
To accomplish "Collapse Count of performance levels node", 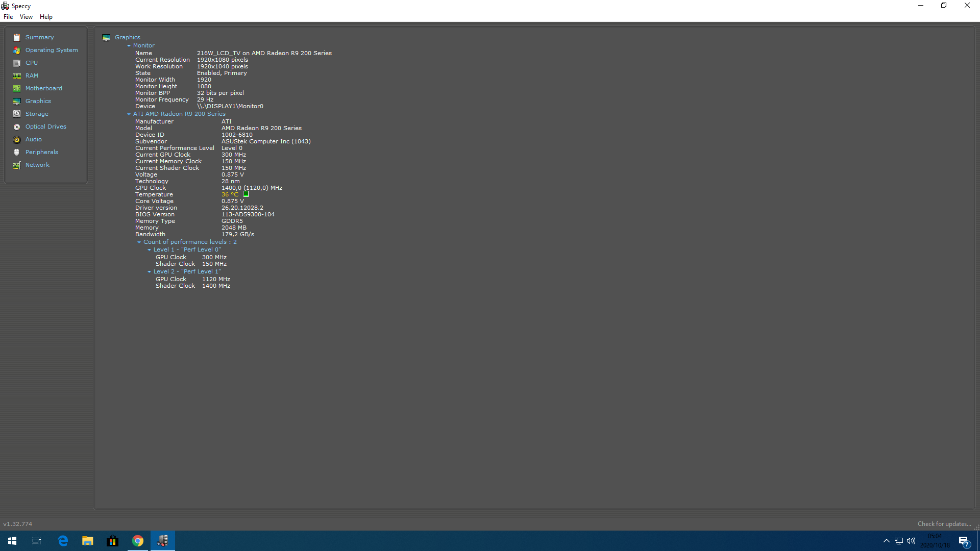I will click(139, 242).
